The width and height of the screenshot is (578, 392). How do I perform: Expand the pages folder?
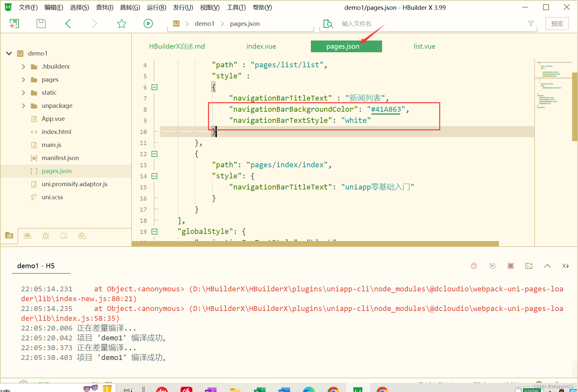click(x=23, y=80)
